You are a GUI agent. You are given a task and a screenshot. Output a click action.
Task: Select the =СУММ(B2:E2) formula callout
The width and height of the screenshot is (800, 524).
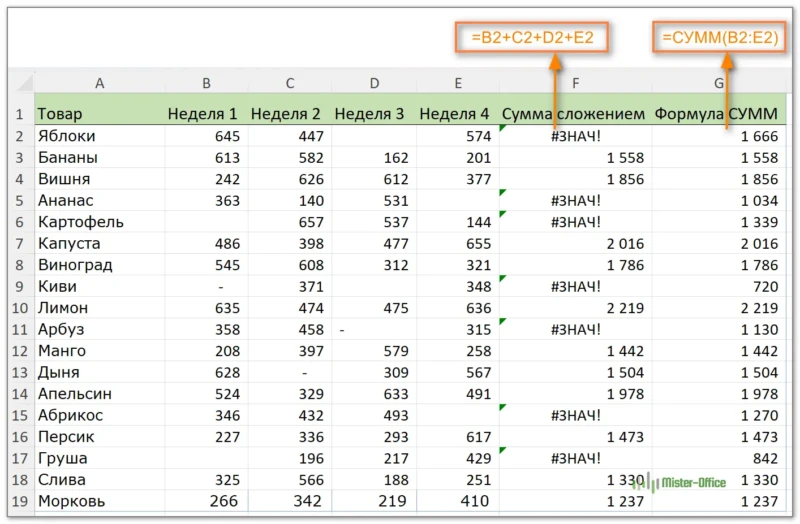coord(719,38)
